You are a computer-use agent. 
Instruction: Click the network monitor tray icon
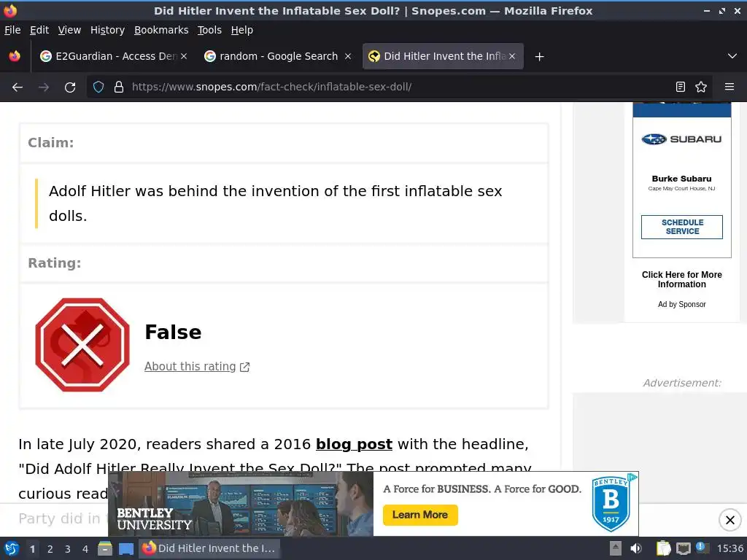pos(683,548)
